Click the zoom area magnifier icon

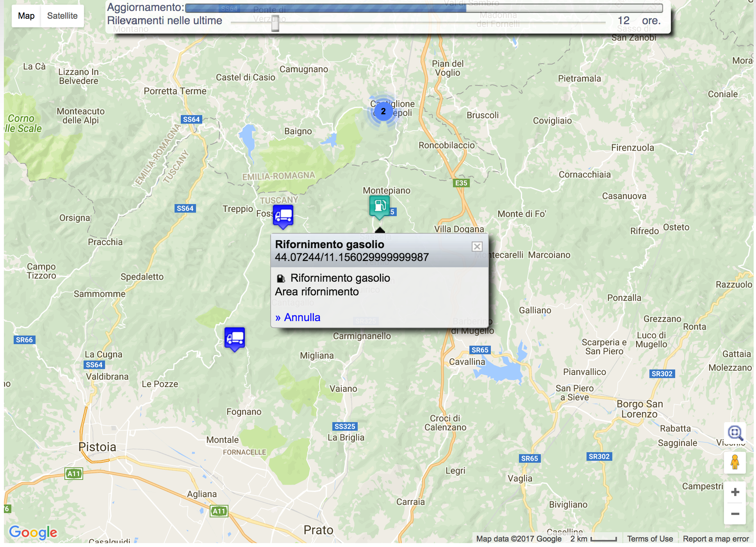735,433
